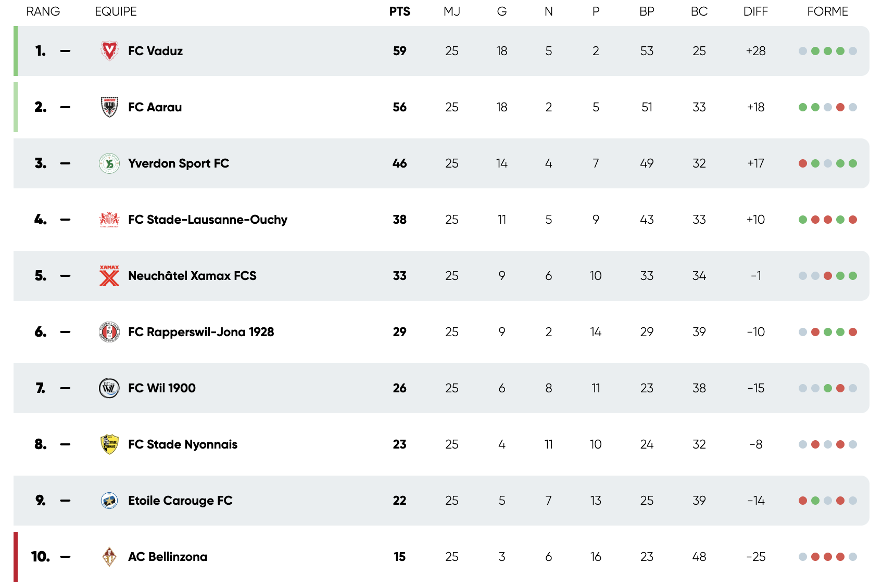Click the FC Rapperswil-Jona 1928 round badge
Screen dimensions: 882x588
pyautogui.click(x=109, y=332)
